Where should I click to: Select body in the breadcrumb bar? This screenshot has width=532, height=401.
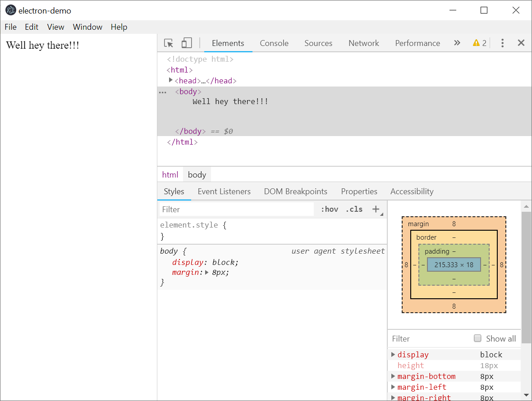pos(197,174)
